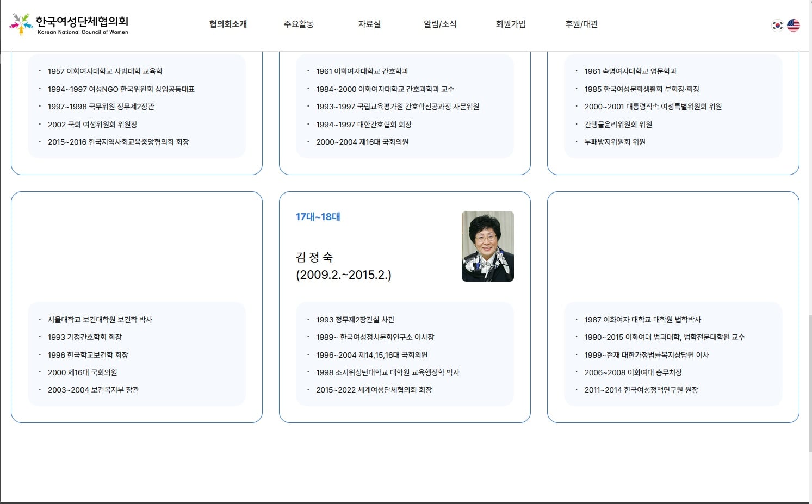Click portrait photo of 김정숙
The height and width of the screenshot is (504, 812).
pos(488,246)
